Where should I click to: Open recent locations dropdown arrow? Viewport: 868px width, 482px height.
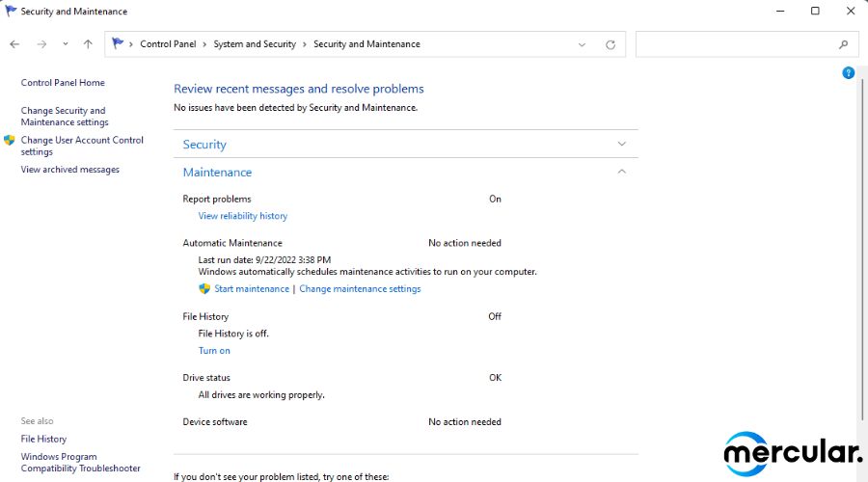66,44
